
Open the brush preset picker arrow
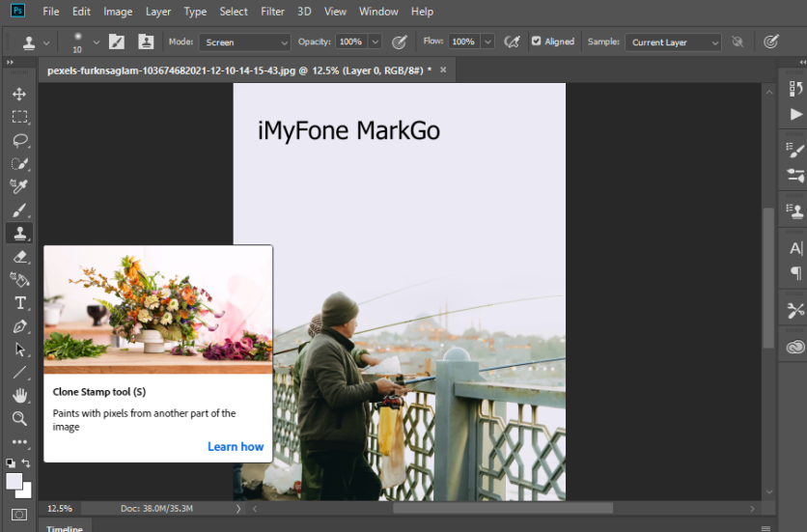click(x=96, y=42)
